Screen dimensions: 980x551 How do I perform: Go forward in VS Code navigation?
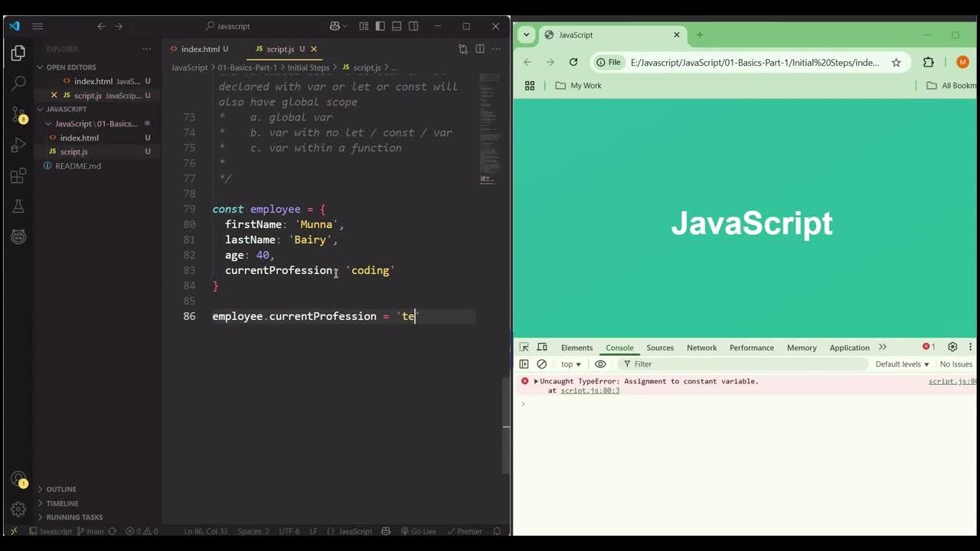tap(119, 26)
